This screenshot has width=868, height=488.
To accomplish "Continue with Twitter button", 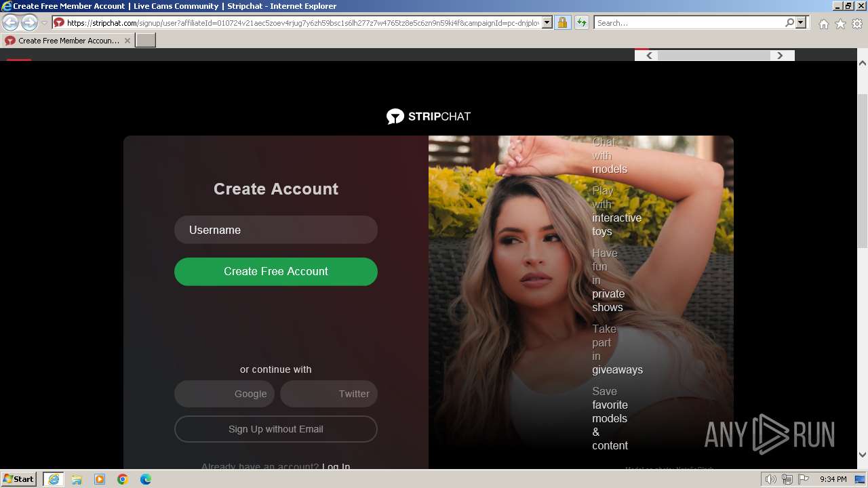I will coord(329,394).
